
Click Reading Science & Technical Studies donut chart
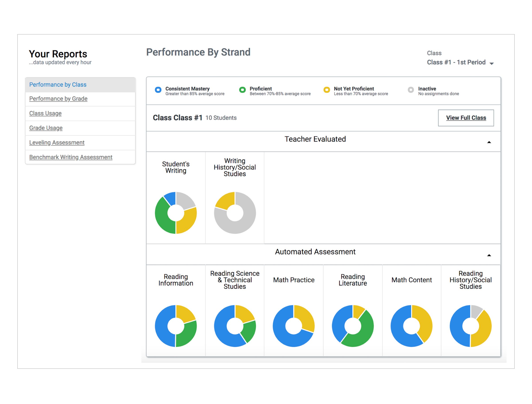235,326
